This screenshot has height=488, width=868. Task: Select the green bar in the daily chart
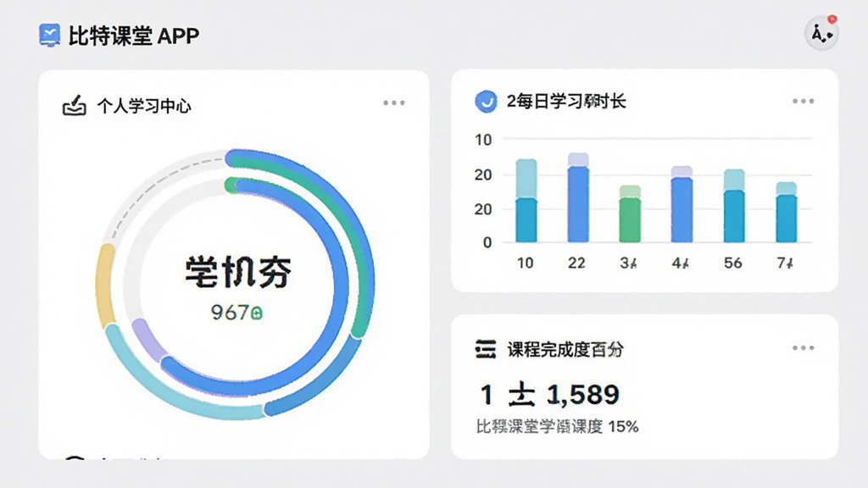point(630,213)
